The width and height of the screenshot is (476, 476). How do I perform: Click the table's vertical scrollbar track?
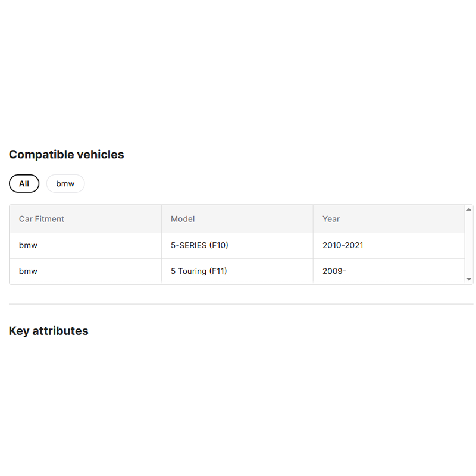click(469, 244)
